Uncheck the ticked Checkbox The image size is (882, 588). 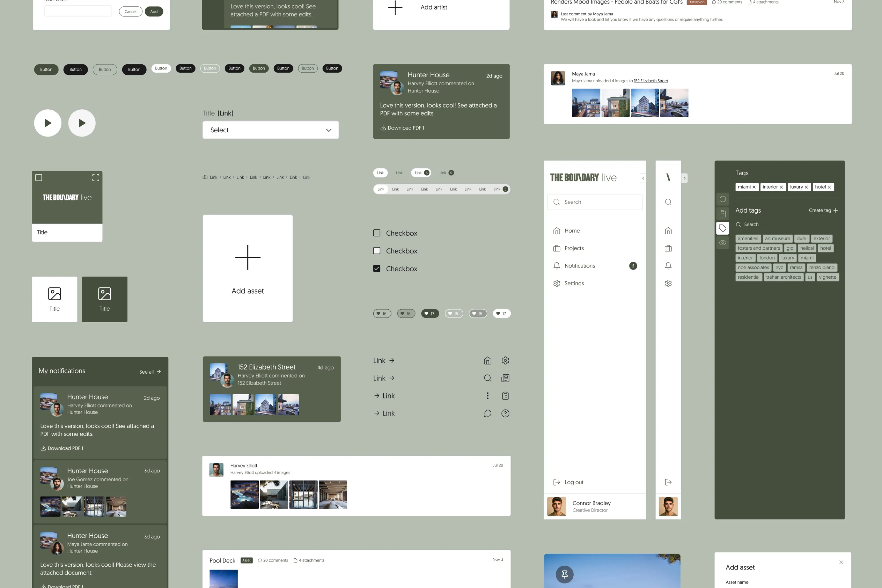point(377,268)
